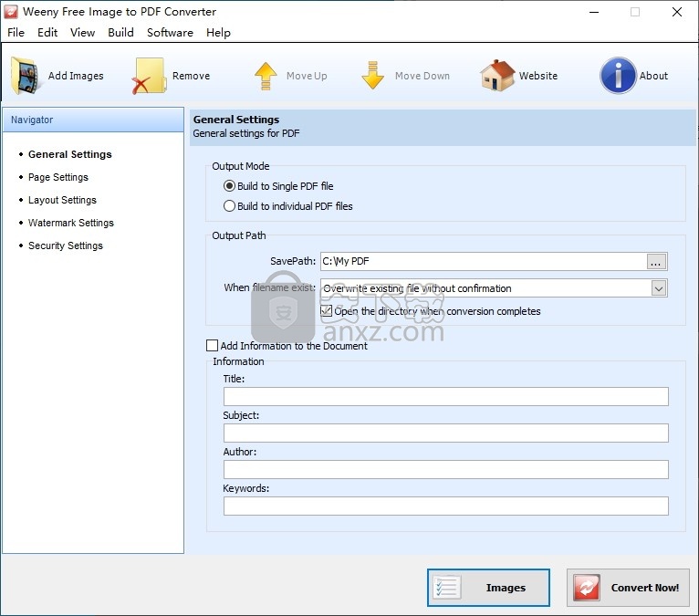Image resolution: width=699 pixels, height=616 pixels.
Task: Click the Move Up arrow icon
Action: tap(266, 76)
